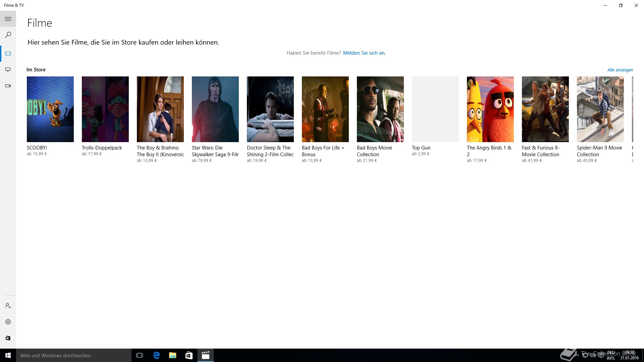Viewport: 644px width, 362px height.
Task: Click the 'SCOOBY!' title text
Action: [x=37, y=148]
